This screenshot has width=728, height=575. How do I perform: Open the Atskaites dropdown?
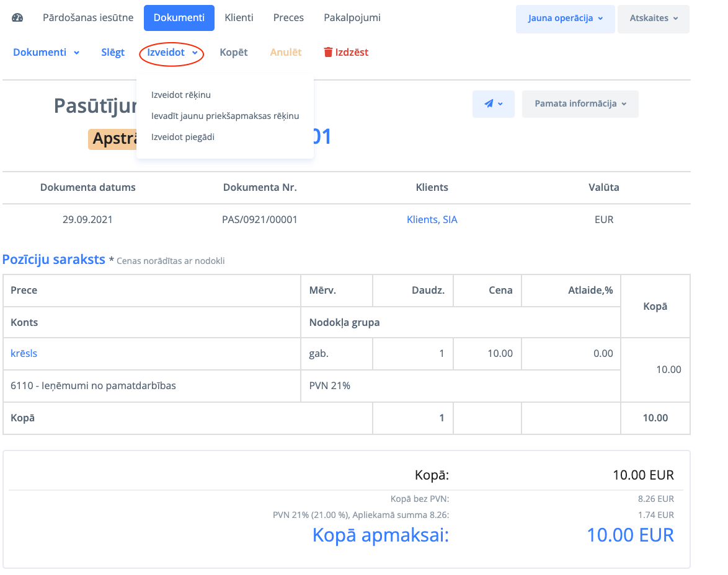(654, 19)
